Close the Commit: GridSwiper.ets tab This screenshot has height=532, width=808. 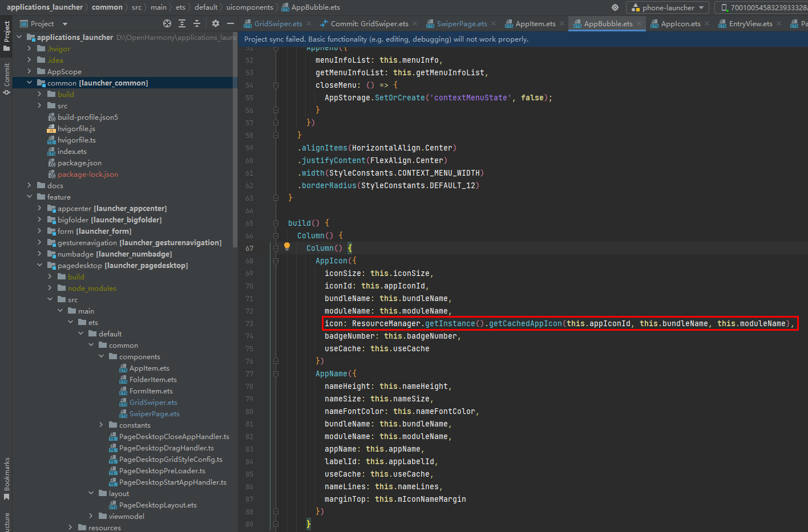coord(415,23)
